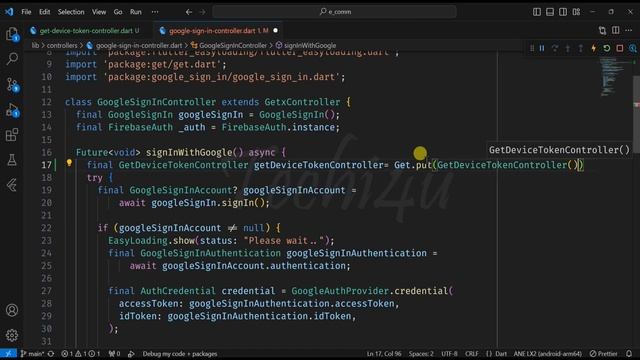Close the unsaved google-sign-in-controller.dart tab dot
640x360 pixels.
click(276, 31)
